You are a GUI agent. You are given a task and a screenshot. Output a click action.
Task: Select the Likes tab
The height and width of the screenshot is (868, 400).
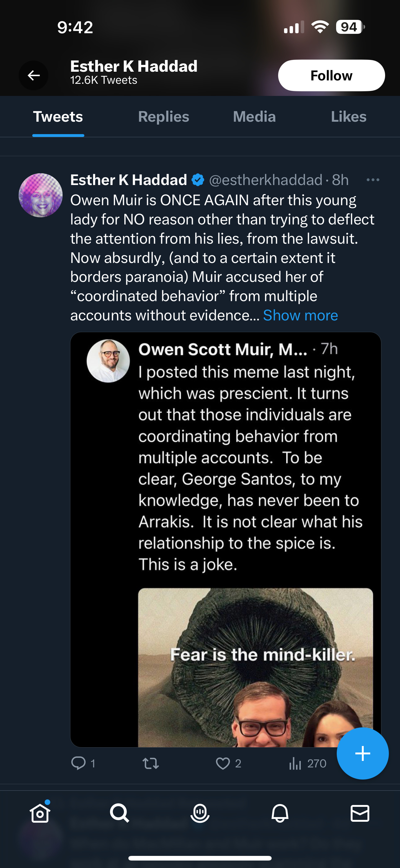pyautogui.click(x=349, y=117)
